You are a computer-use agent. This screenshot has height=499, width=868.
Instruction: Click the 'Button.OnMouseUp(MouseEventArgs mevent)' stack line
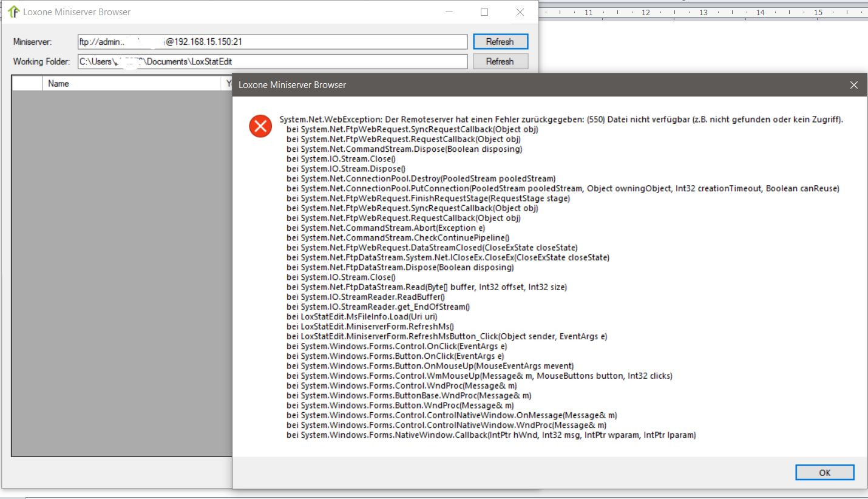pyautogui.click(x=430, y=366)
